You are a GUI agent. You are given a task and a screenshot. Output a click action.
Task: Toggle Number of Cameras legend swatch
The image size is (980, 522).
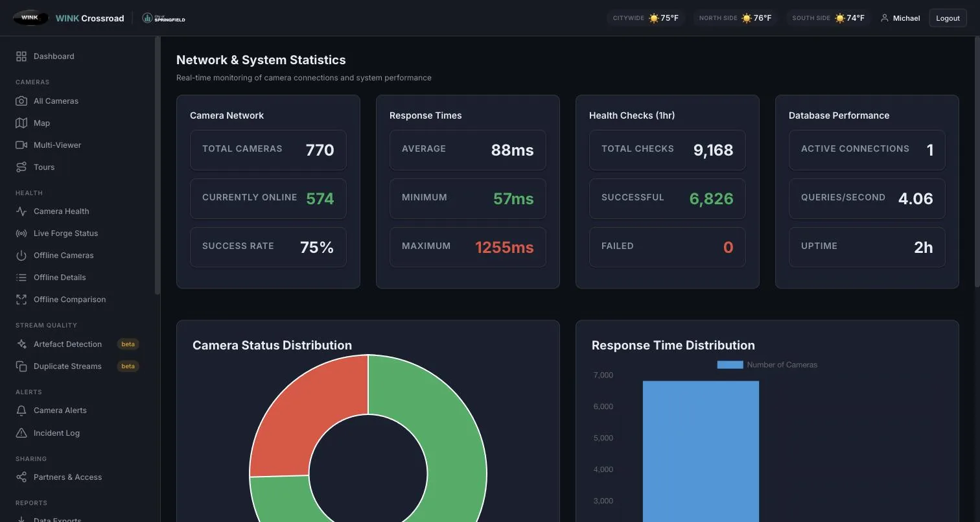point(730,365)
